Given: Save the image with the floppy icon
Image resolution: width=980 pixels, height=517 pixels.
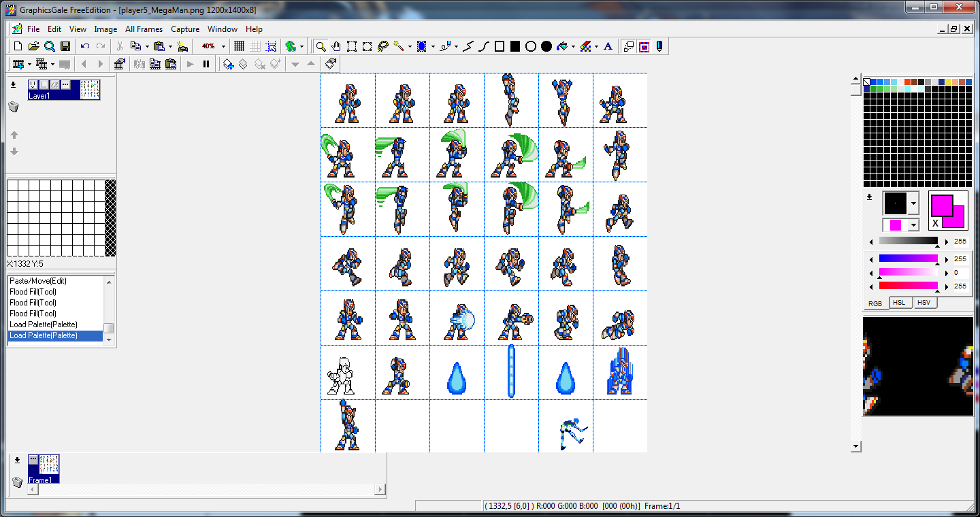Looking at the screenshot, I should click(65, 46).
